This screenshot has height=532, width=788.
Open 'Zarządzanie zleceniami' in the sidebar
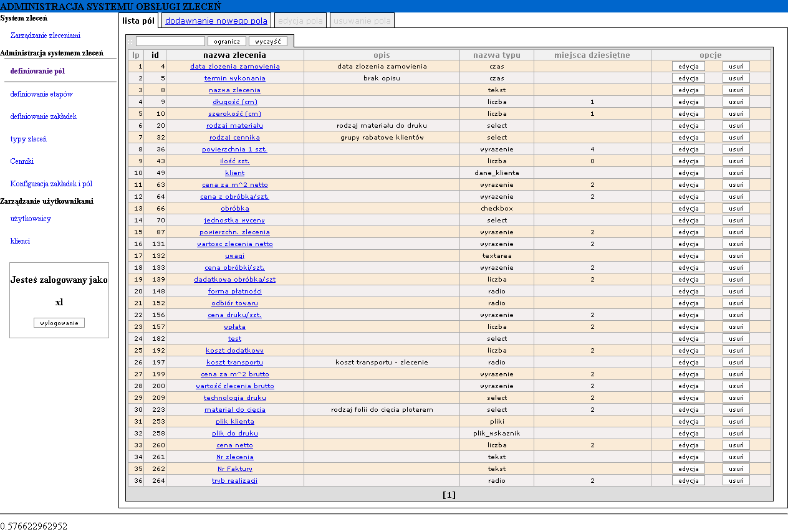pos(45,36)
